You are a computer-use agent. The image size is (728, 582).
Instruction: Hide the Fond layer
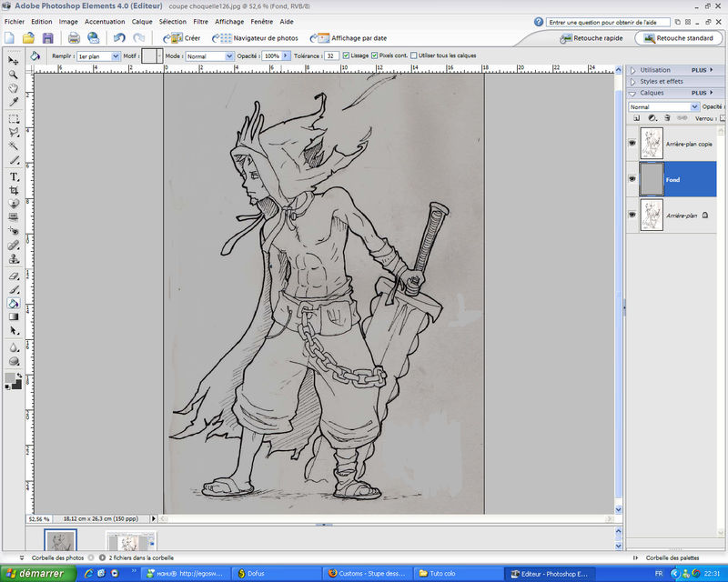point(632,179)
